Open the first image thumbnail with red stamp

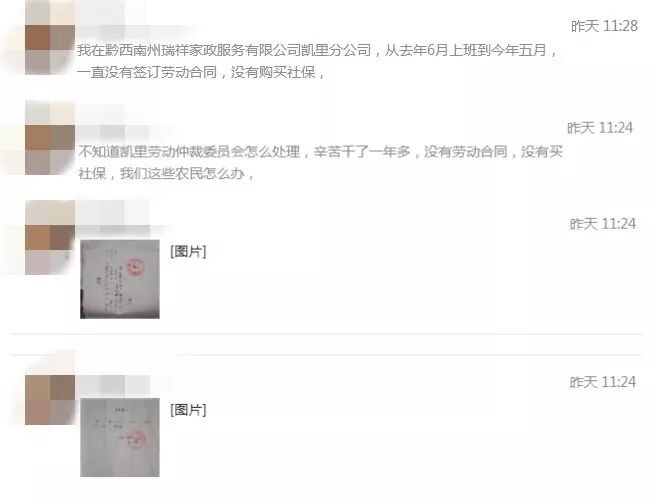tap(120, 279)
